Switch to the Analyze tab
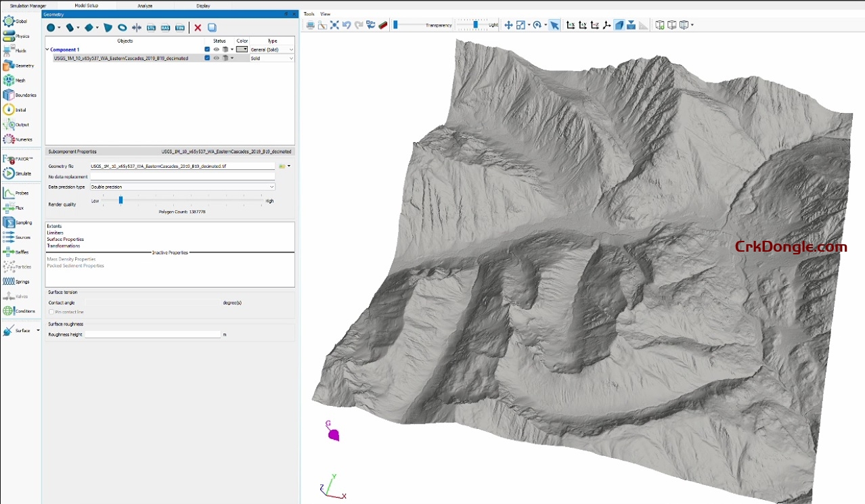This screenshot has width=865, height=504. [x=143, y=5]
